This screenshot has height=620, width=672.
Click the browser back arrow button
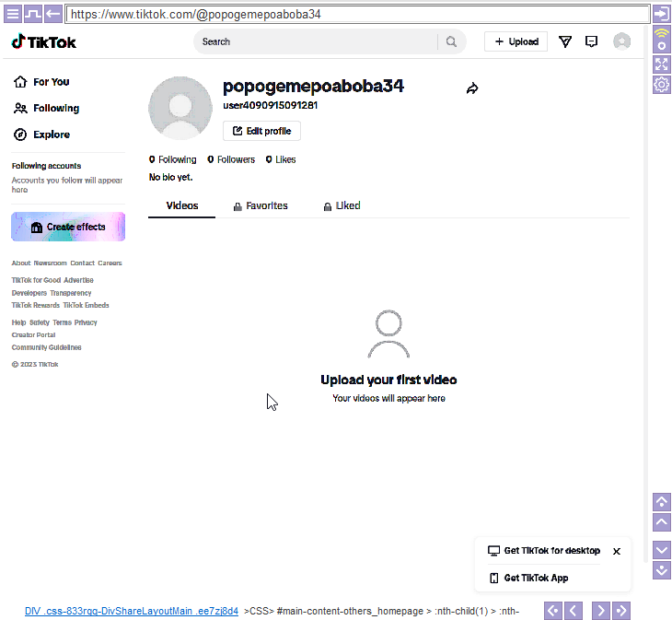click(x=53, y=14)
